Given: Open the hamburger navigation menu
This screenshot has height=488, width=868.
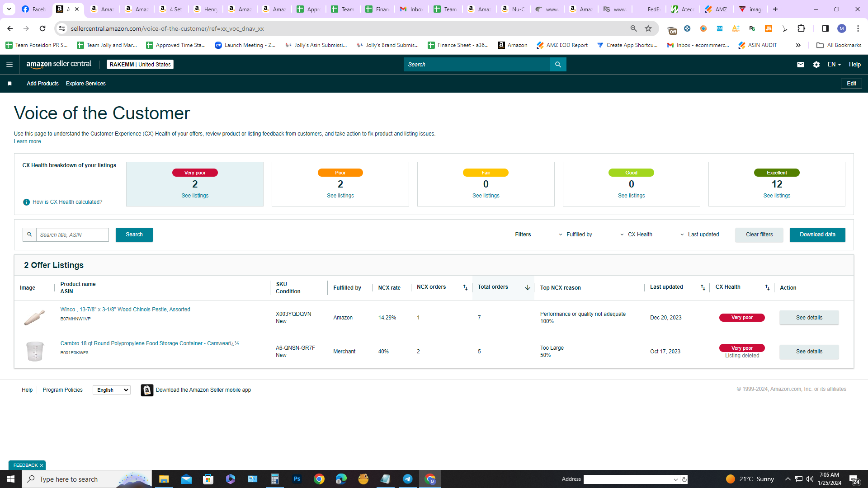Looking at the screenshot, I should 9,65.
